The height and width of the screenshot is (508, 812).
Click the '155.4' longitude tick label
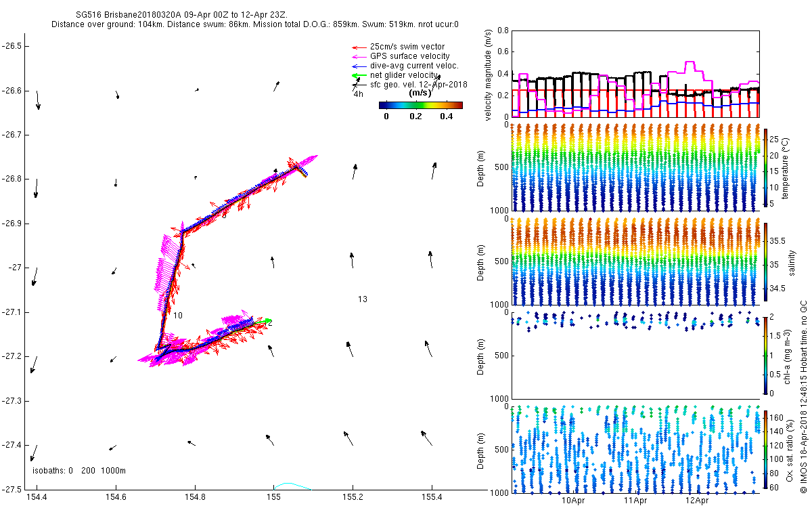tap(432, 498)
